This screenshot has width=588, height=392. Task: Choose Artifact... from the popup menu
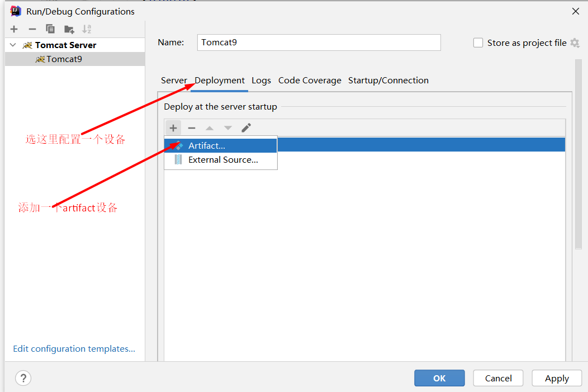(221, 145)
